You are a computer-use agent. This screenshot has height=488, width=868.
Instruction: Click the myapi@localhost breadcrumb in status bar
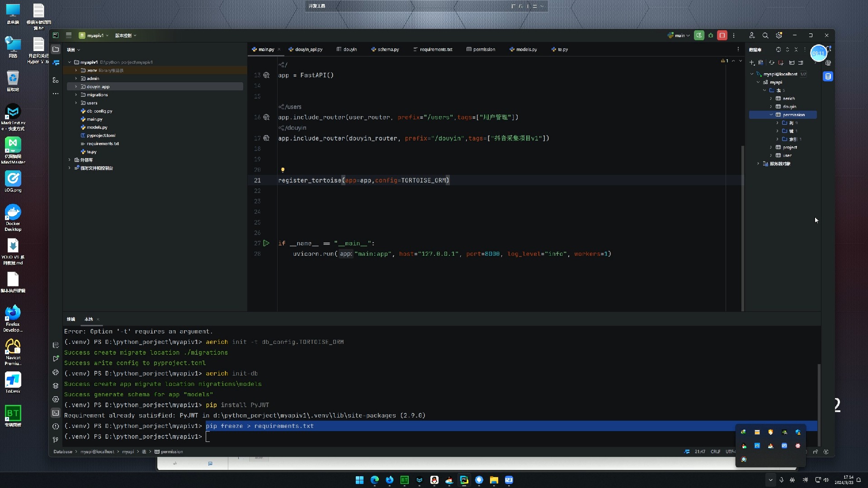pyautogui.click(x=97, y=451)
